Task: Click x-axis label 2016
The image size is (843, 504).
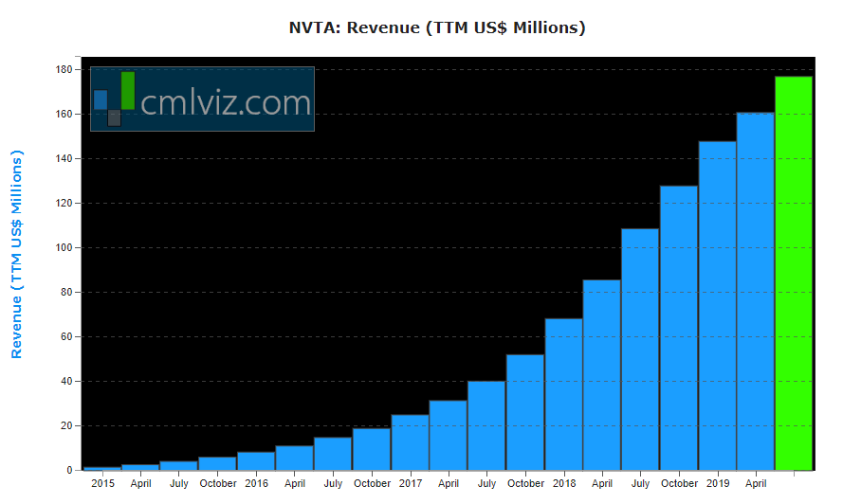Action: 256,483
